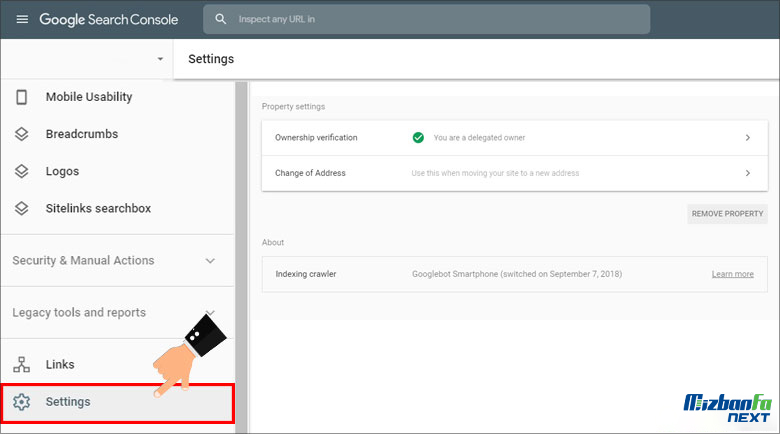Screen dimensions: 780x434
Task: Click the Remove Property button
Action: click(727, 213)
